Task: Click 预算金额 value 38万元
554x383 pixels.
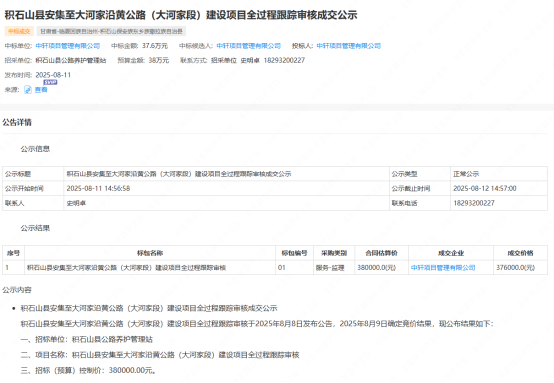Action: click(159, 60)
